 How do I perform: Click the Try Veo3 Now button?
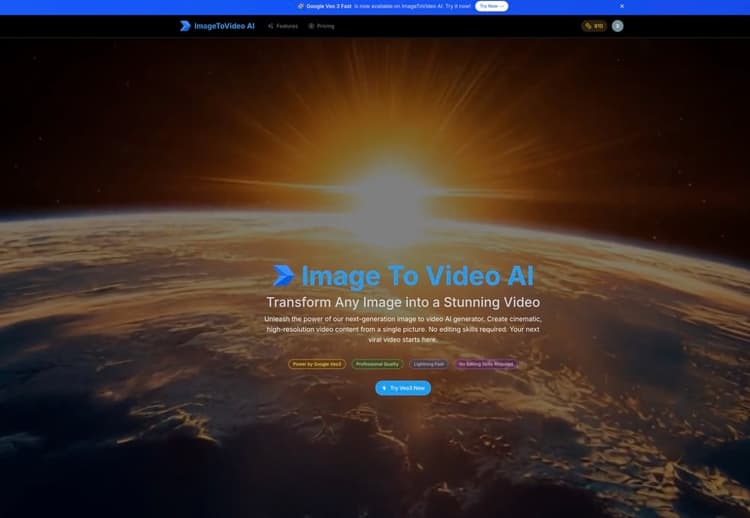tap(403, 388)
